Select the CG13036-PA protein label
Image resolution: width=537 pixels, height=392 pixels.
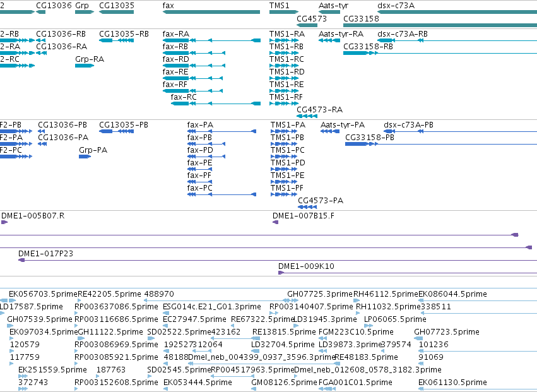63,138
